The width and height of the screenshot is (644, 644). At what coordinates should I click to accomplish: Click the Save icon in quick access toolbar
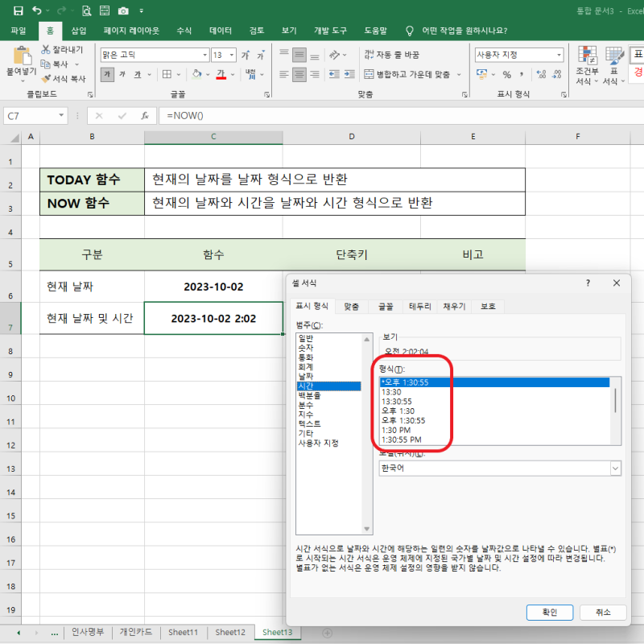tap(18, 10)
